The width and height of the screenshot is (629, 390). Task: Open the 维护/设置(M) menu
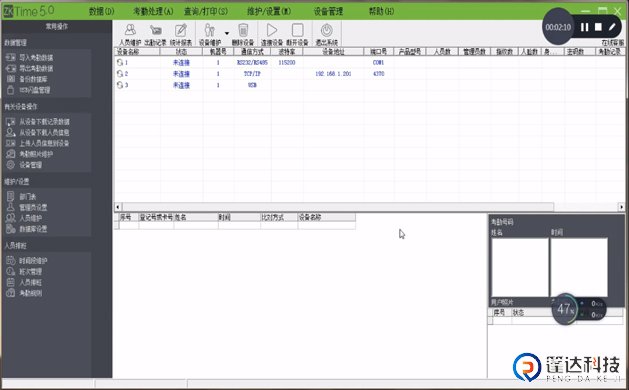tap(269, 11)
